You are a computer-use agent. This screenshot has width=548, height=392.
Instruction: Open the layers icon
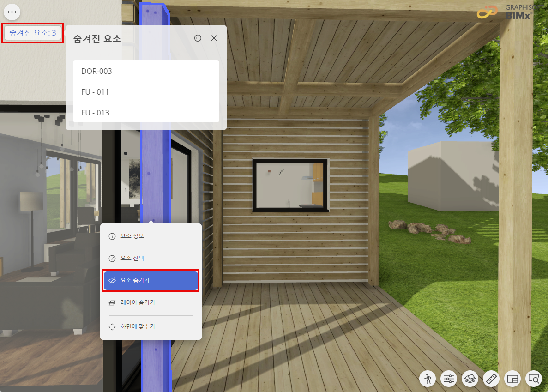(470, 379)
